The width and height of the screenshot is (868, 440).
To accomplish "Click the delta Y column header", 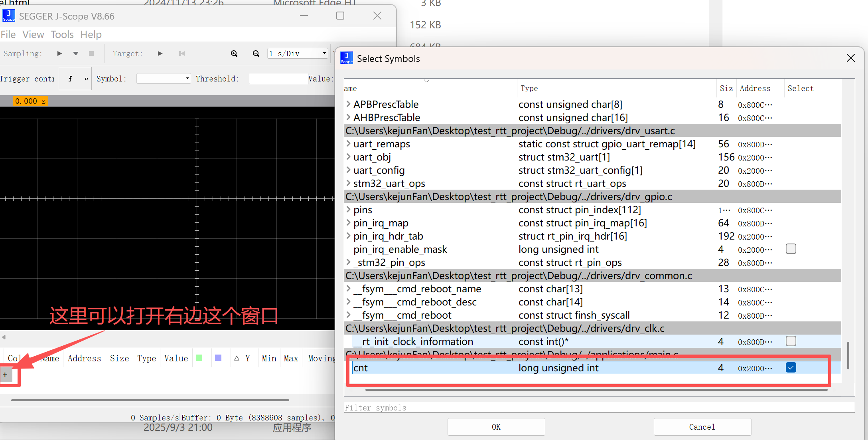I will (242, 359).
